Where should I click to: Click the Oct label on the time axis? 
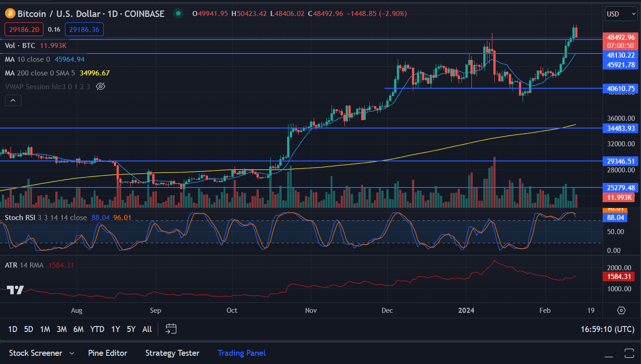[x=232, y=310]
